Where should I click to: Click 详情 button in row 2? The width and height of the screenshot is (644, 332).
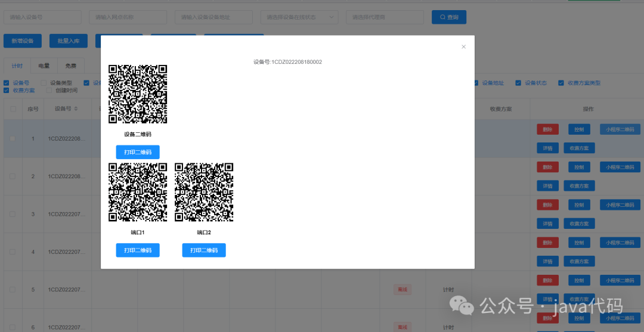[x=547, y=186]
